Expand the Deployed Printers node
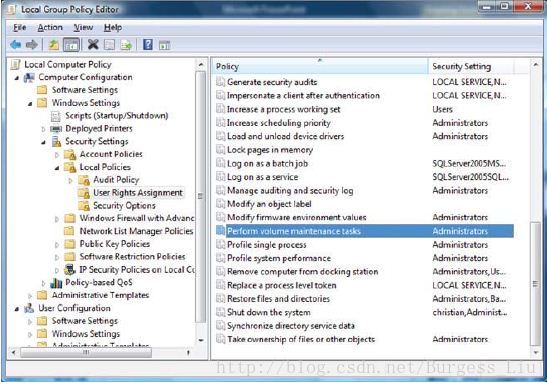This screenshot has width=547, height=387. click(43, 129)
